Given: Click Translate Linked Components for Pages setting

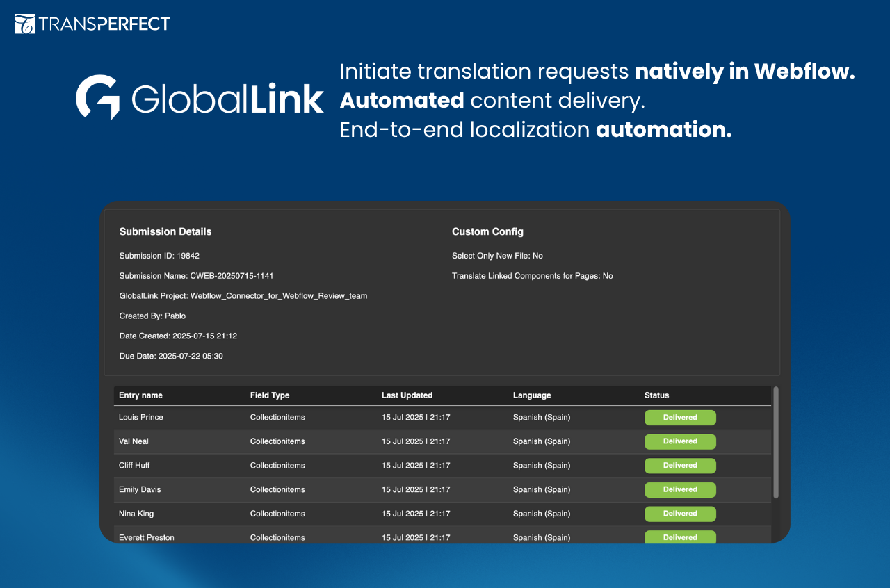Looking at the screenshot, I should [x=533, y=276].
